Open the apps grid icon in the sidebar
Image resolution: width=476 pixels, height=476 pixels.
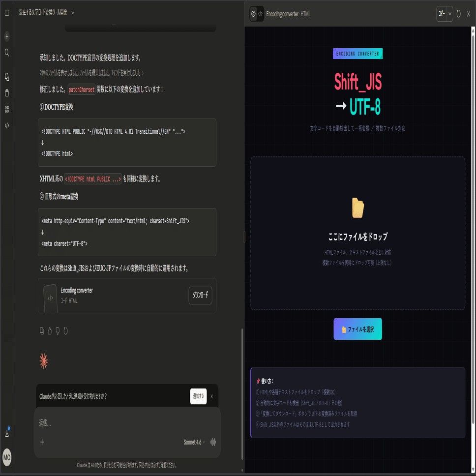6,109
